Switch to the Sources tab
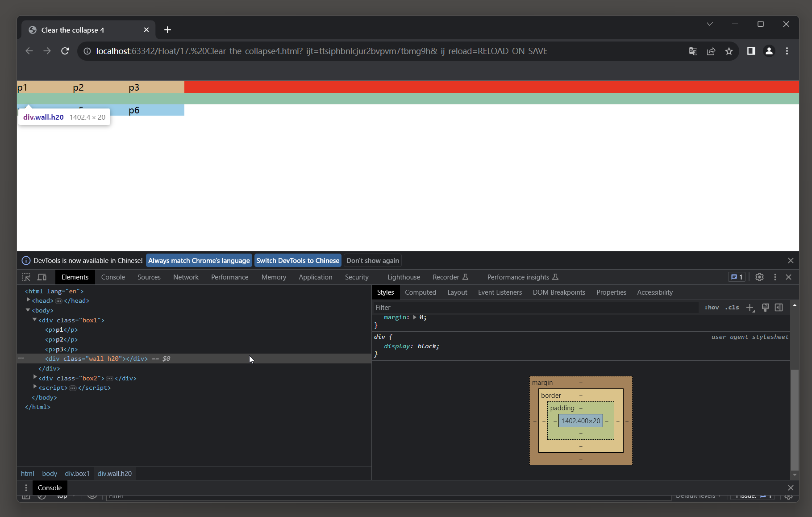The image size is (812, 517). pos(149,277)
